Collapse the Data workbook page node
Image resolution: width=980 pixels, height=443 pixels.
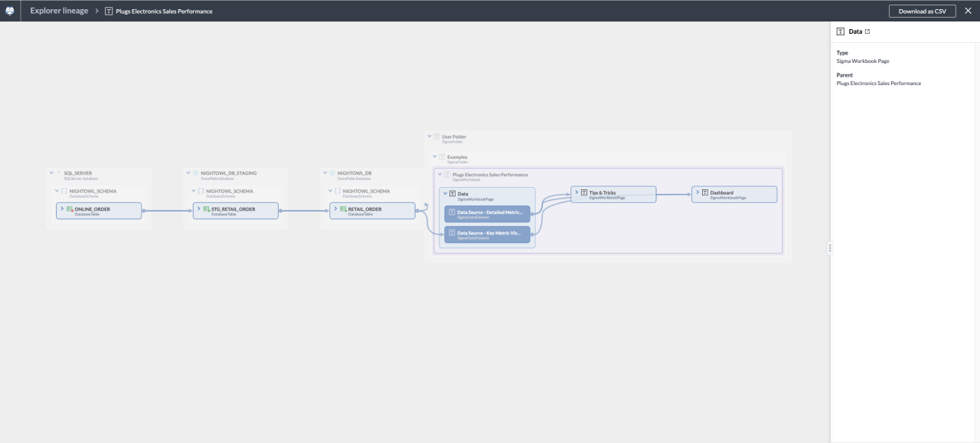tap(445, 193)
